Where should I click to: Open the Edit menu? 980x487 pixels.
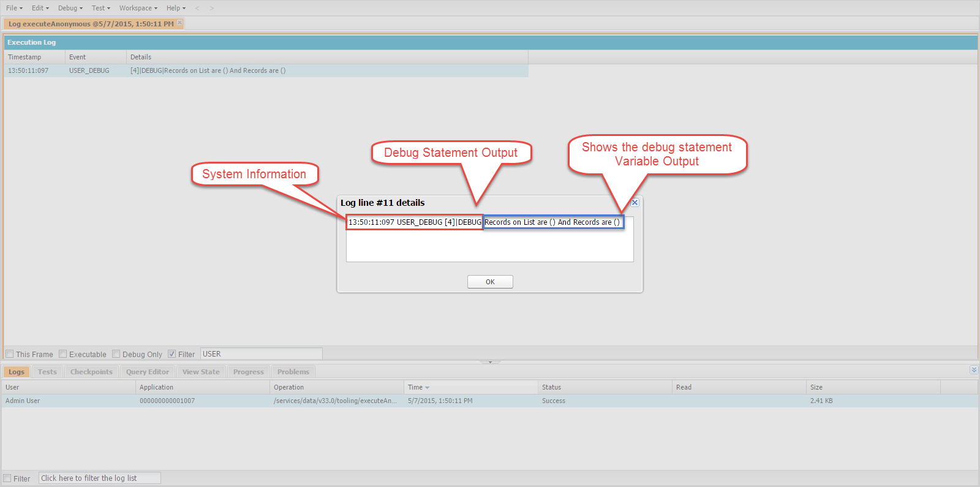click(40, 8)
